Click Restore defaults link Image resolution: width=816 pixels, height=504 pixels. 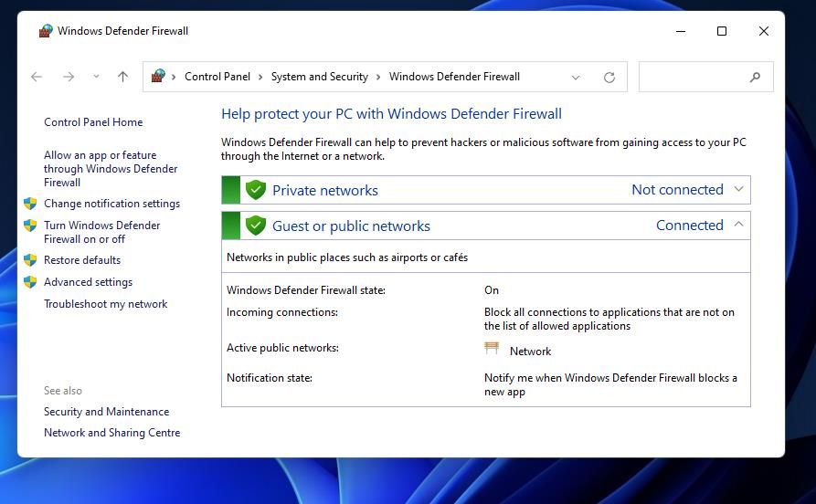coord(82,260)
